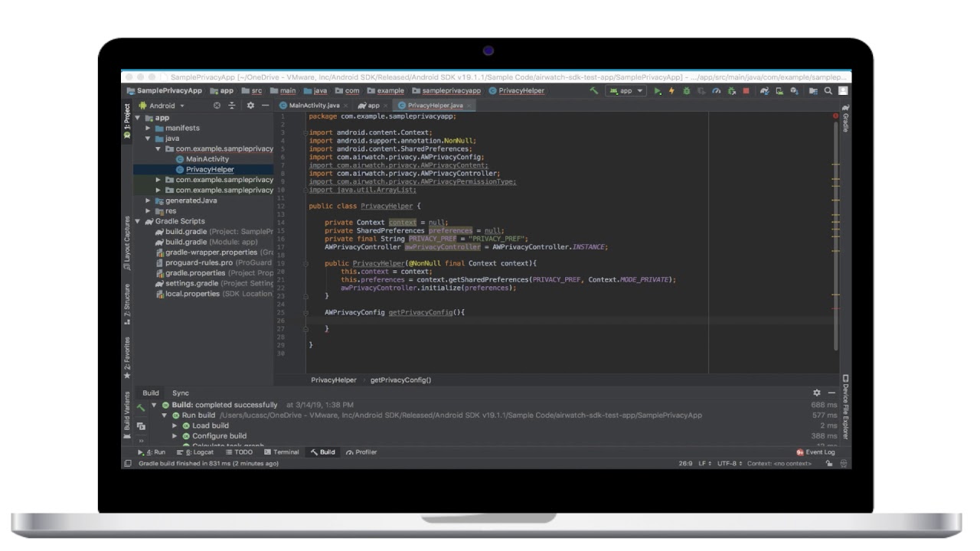Click the Apply Changes lightning bolt icon

click(x=671, y=91)
